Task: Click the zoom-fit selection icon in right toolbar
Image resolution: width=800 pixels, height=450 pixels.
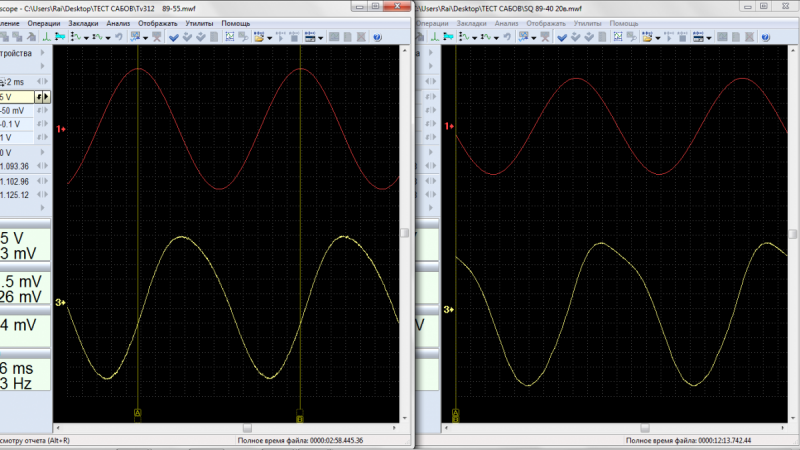Action: pos(618,37)
